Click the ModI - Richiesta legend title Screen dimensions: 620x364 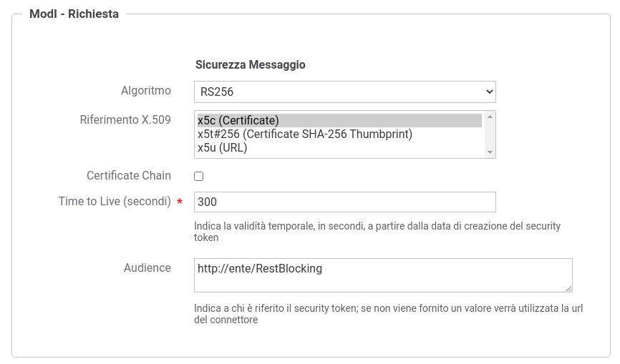click(x=74, y=14)
